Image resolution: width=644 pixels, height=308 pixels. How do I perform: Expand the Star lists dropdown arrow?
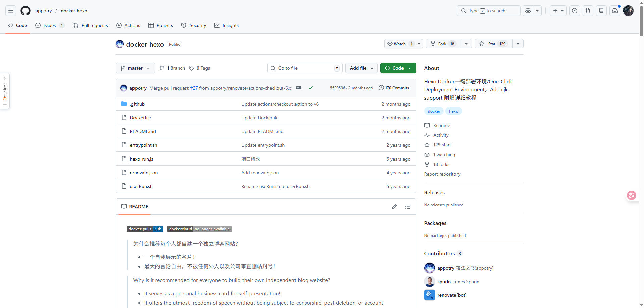click(518, 44)
